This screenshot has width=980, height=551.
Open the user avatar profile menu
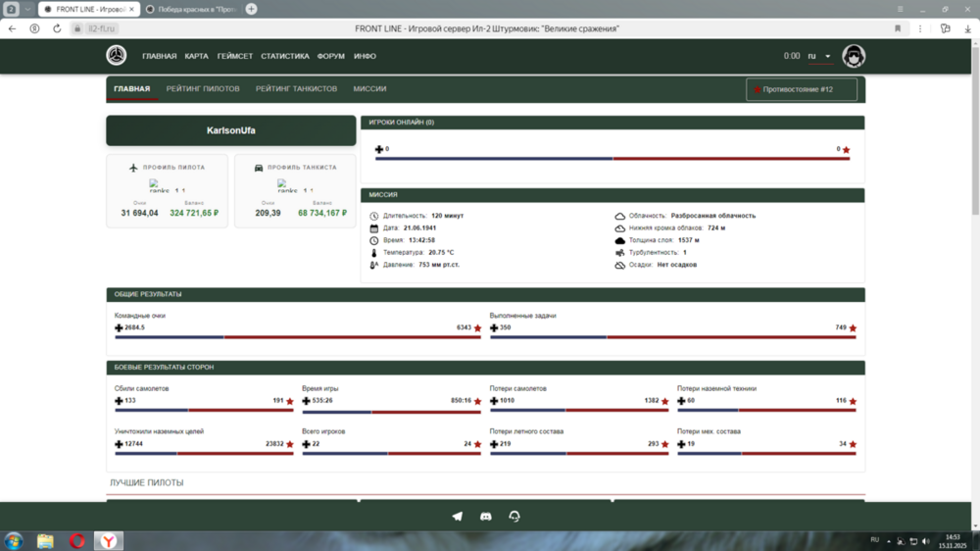[854, 56]
